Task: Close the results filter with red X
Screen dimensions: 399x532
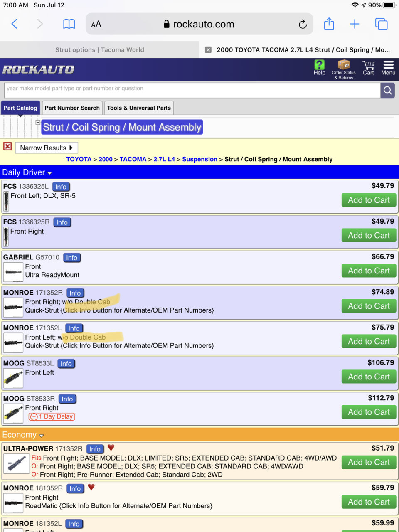Action: click(x=7, y=146)
